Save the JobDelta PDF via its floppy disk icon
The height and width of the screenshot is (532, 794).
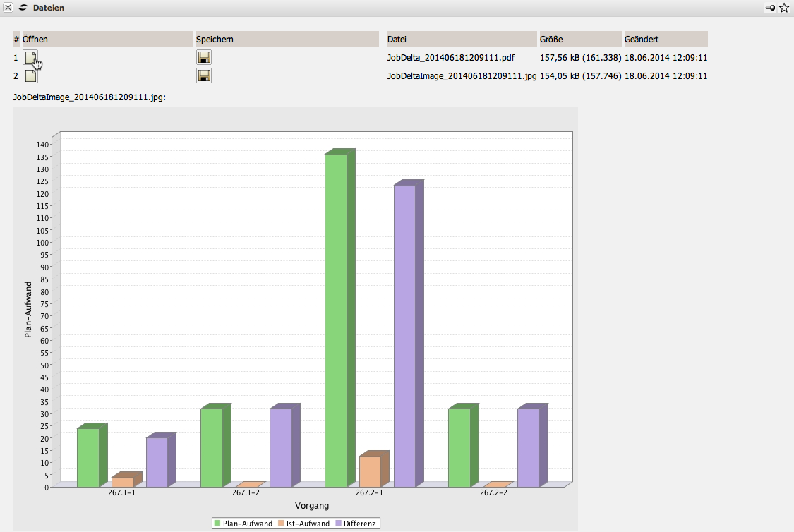(204, 58)
